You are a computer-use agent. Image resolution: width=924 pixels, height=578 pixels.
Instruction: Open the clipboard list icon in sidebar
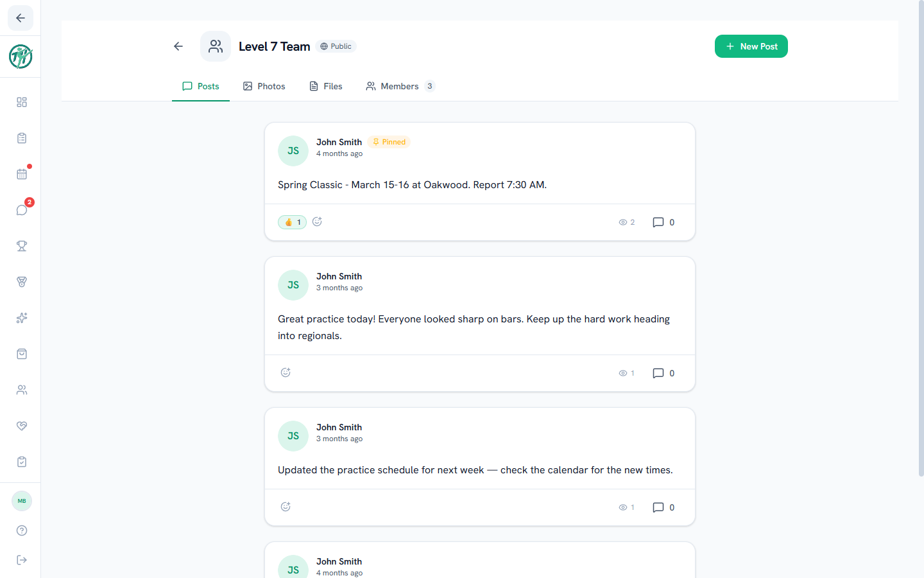22,138
